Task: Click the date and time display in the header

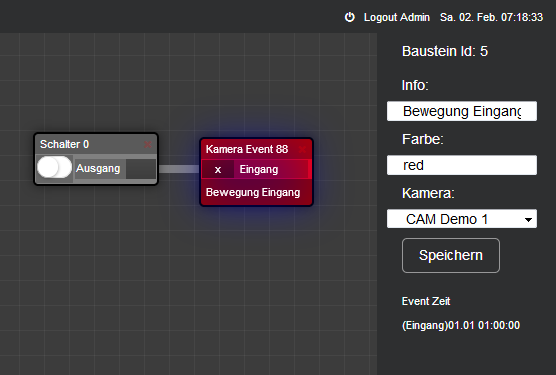Action: [x=491, y=17]
